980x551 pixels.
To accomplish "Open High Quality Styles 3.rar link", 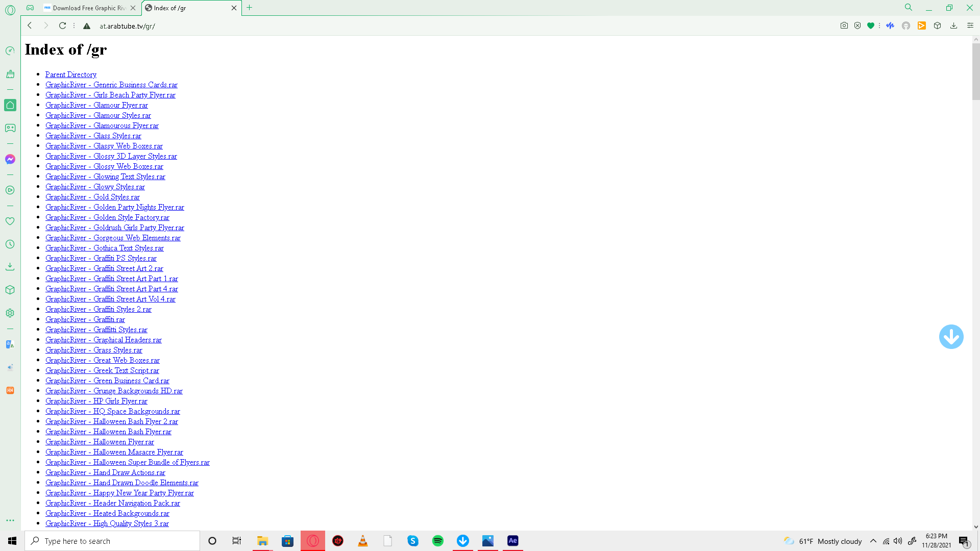I will point(107,523).
